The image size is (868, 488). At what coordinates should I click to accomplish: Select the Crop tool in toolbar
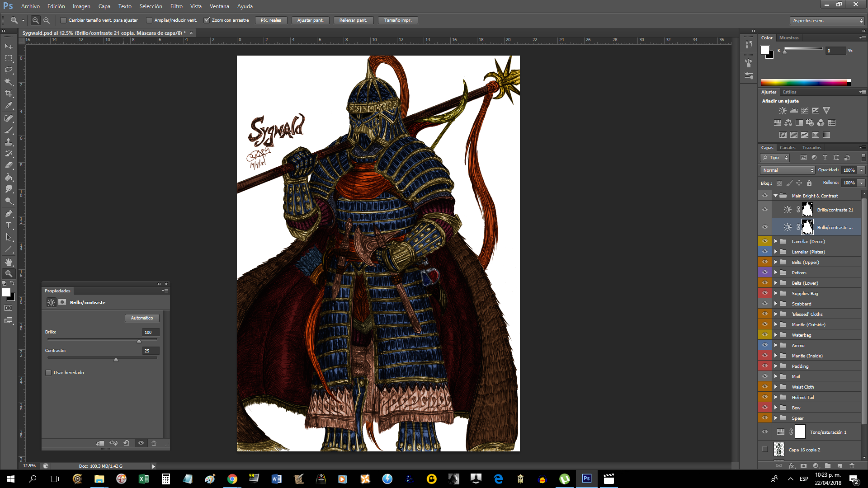pyautogui.click(x=9, y=94)
